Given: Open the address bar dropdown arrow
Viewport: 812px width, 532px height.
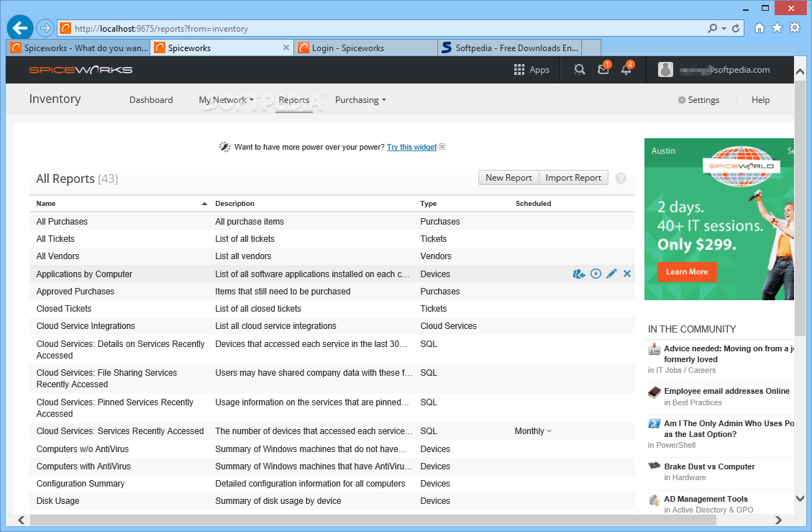Looking at the screenshot, I should point(724,29).
